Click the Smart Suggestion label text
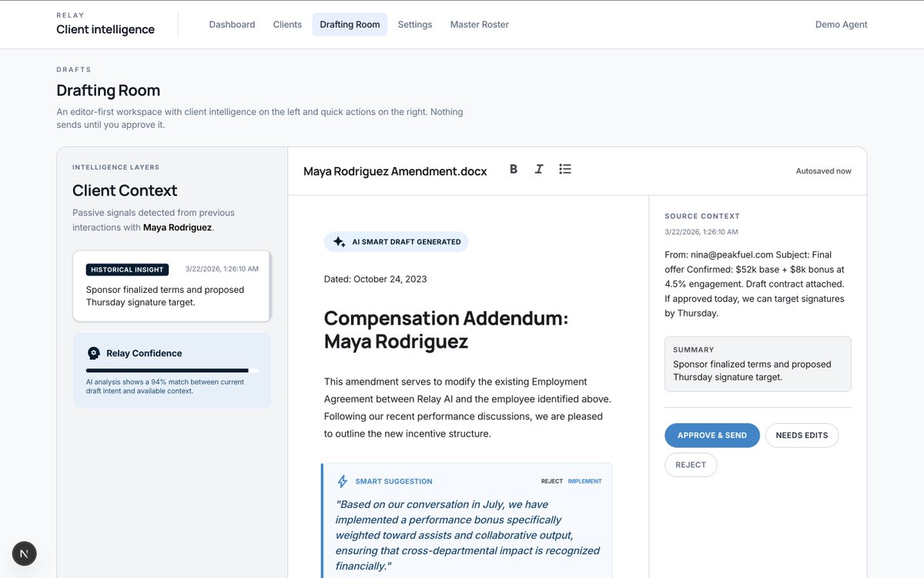The height and width of the screenshot is (578, 924). pos(393,481)
